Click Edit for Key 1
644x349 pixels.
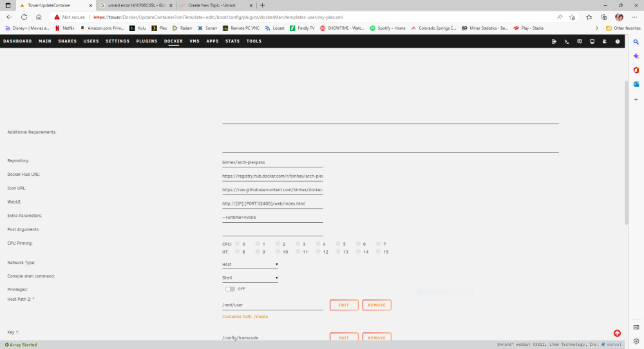(x=344, y=337)
